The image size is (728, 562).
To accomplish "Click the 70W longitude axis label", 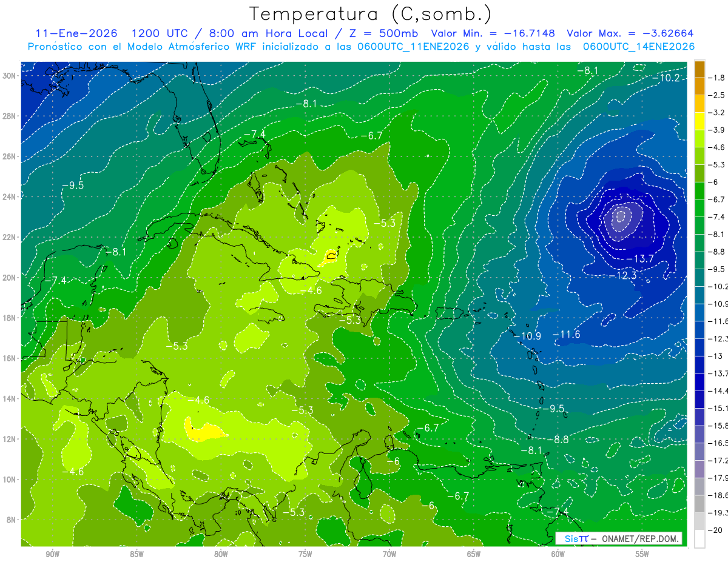I will click(389, 554).
